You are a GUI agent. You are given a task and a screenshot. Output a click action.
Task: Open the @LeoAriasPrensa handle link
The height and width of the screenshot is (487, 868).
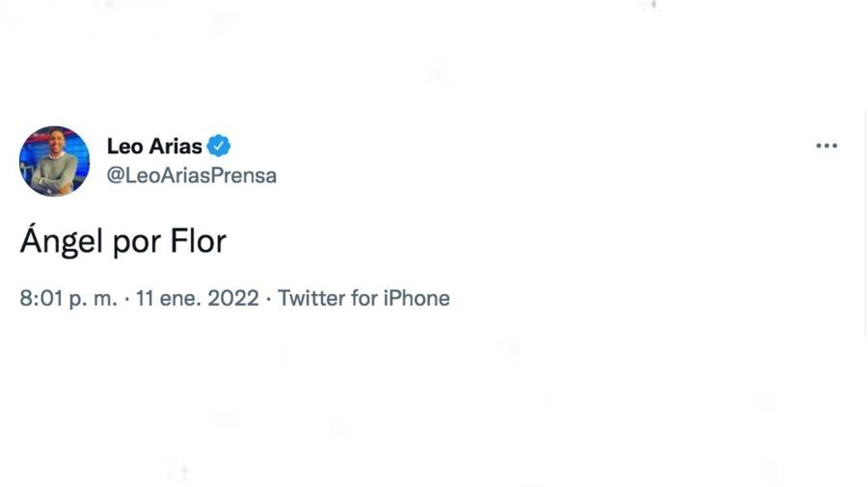pyautogui.click(x=192, y=176)
